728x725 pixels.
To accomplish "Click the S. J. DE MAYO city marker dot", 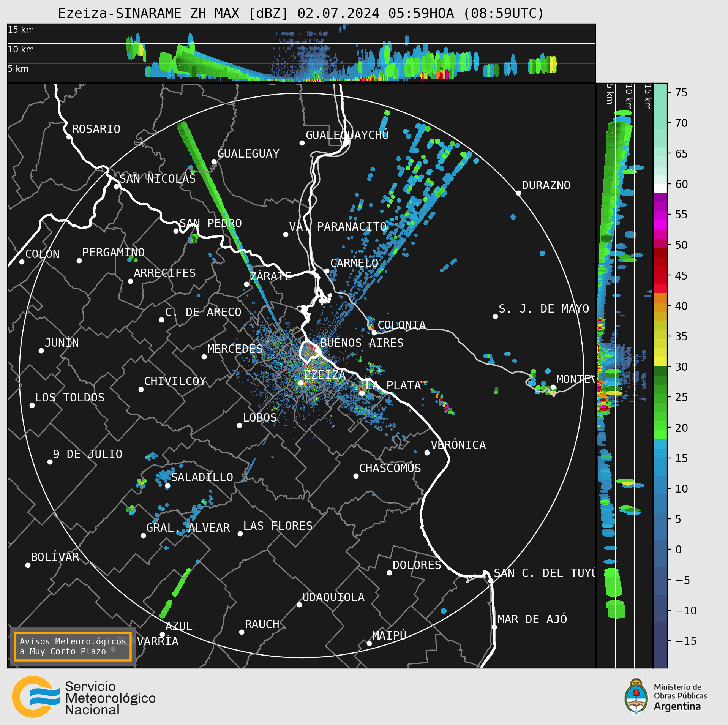I will tap(495, 316).
